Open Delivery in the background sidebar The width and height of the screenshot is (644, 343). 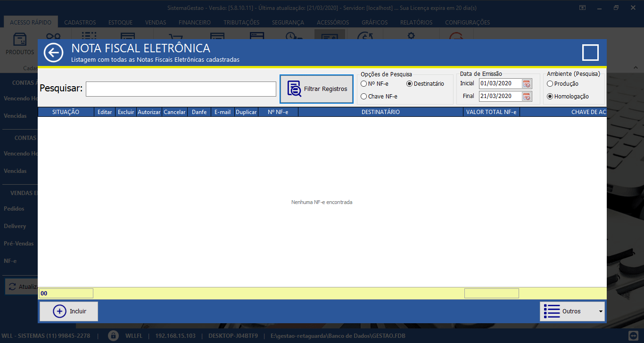pyautogui.click(x=15, y=226)
